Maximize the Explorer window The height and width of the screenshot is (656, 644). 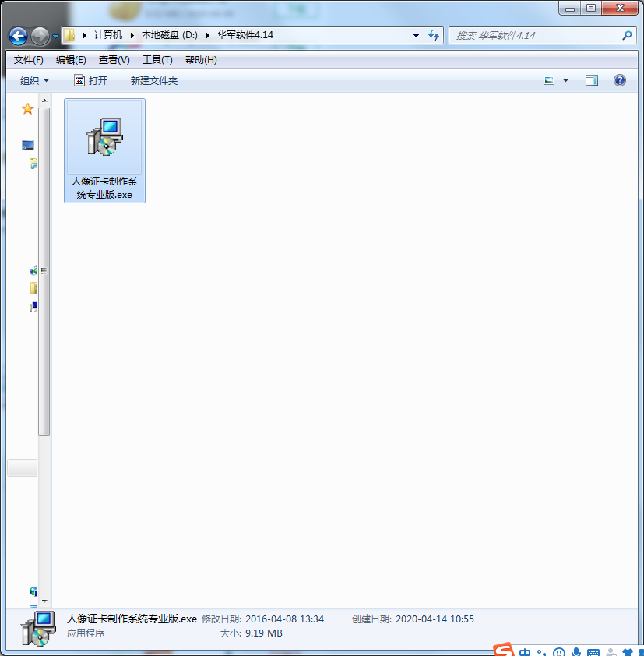tap(590, 8)
